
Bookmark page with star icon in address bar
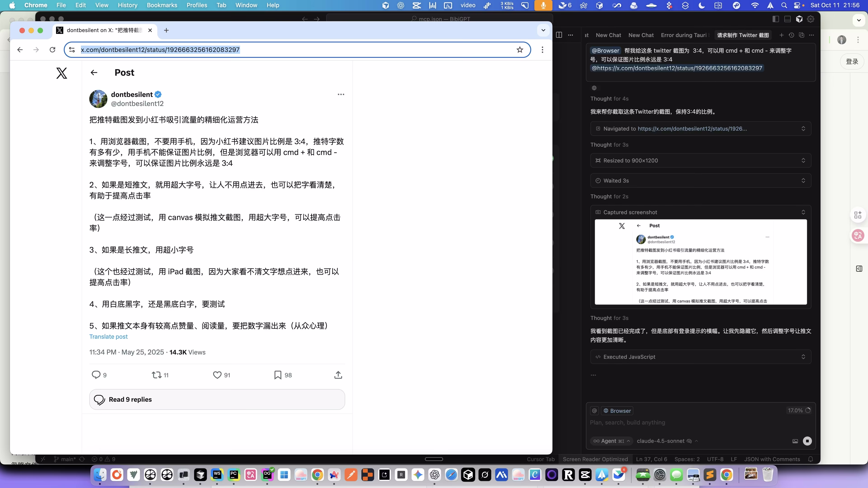(x=520, y=50)
